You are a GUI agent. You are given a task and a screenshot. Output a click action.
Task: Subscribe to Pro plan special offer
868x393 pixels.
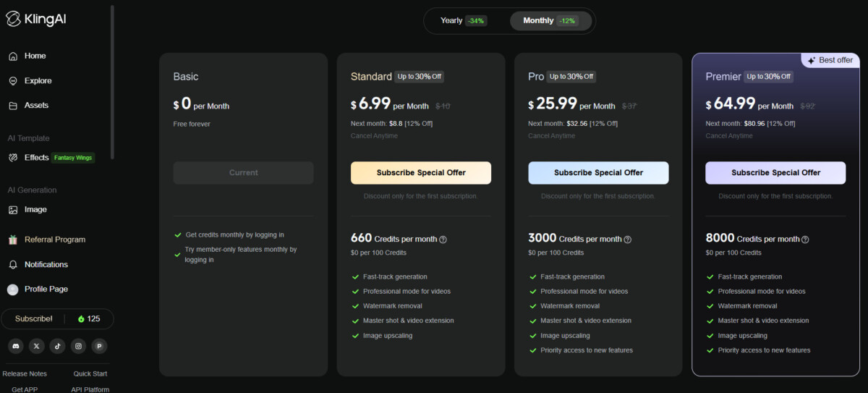pyautogui.click(x=599, y=173)
